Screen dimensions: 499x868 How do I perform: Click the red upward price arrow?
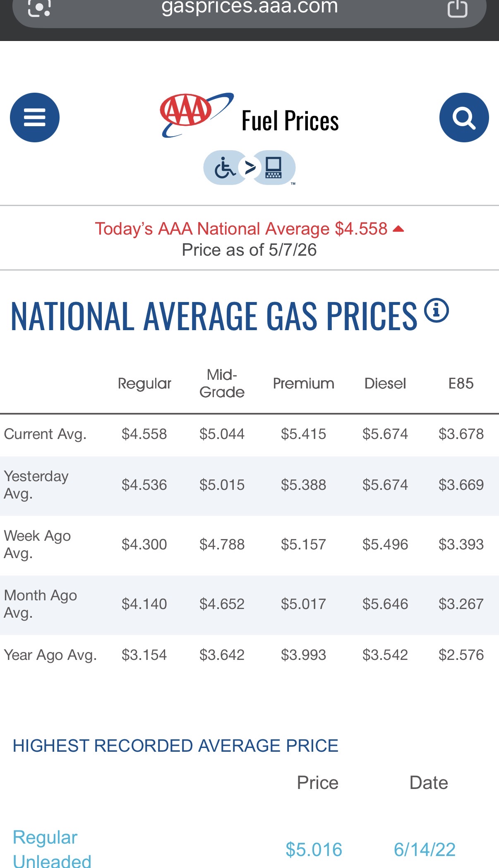click(x=398, y=229)
